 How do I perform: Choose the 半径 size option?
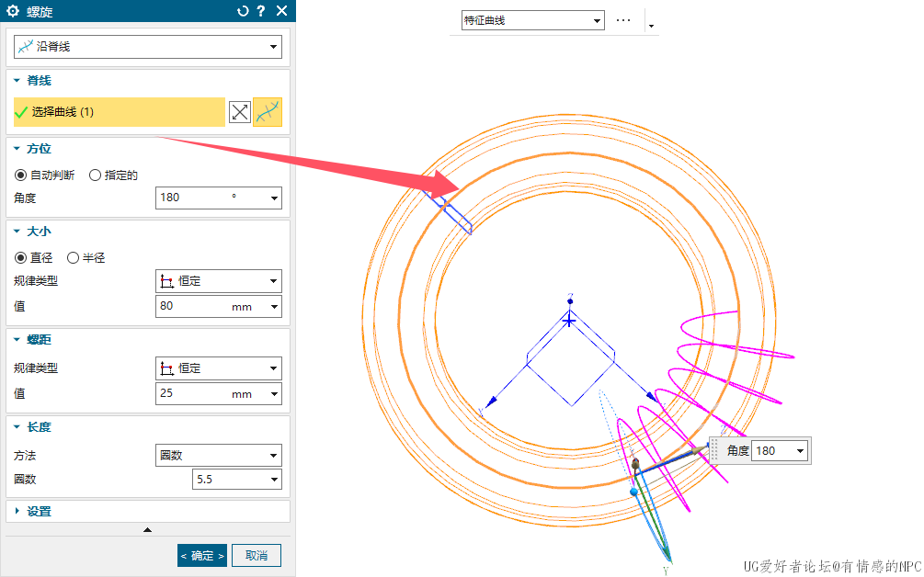[x=73, y=257]
